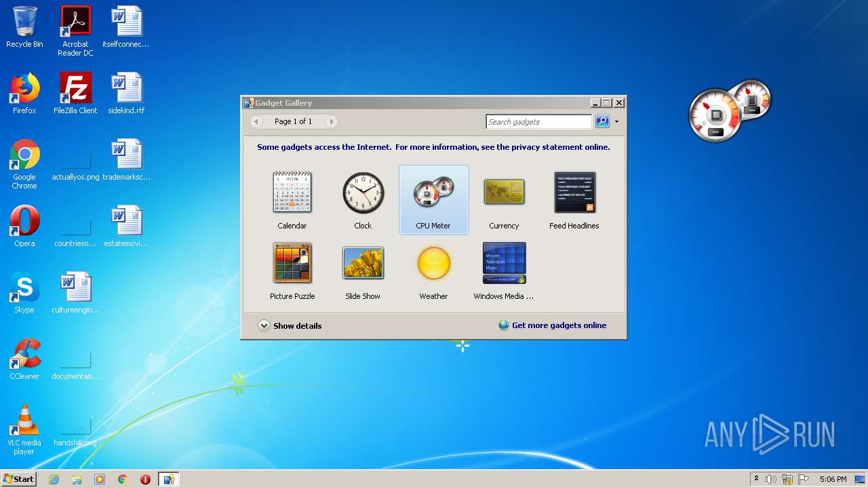Open Windows Media Player taskbar icon
The height and width of the screenshot is (488, 868).
(x=100, y=479)
